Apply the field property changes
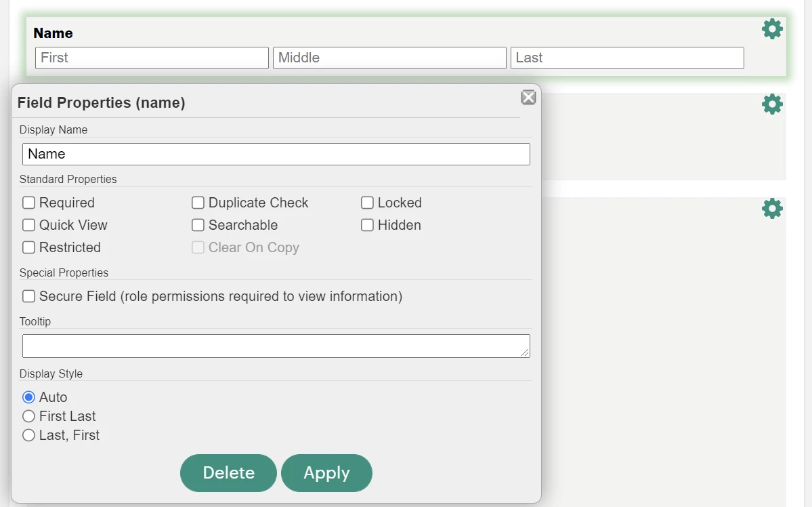This screenshot has width=812, height=507. tap(327, 473)
